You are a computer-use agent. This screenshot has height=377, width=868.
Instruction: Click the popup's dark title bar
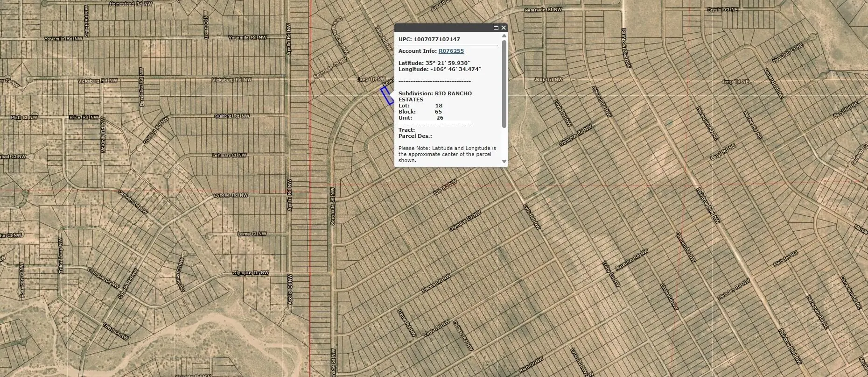point(443,28)
